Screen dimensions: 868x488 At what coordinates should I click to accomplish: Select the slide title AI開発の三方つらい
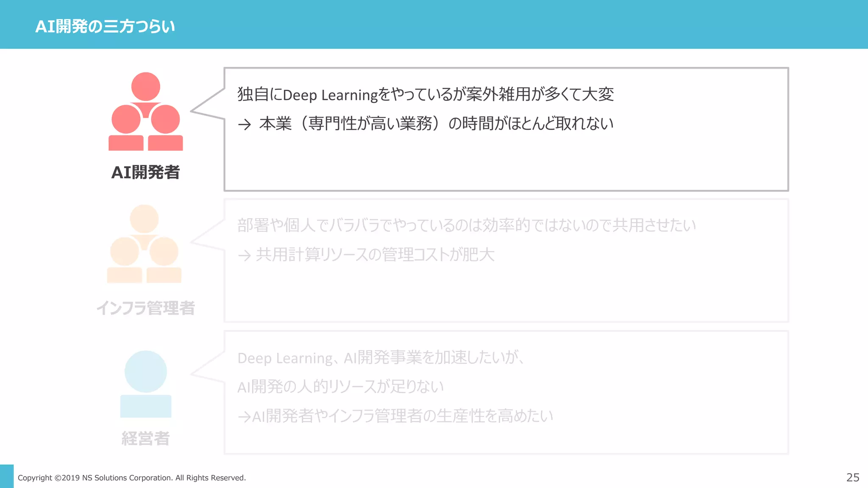pos(105,26)
